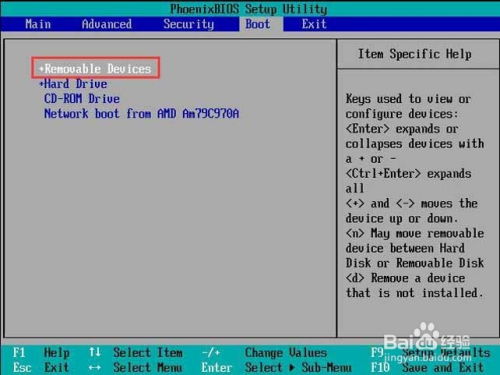Click help text '<Enter> expands or'
Viewport: 500px width, 375px height.
click(402, 129)
